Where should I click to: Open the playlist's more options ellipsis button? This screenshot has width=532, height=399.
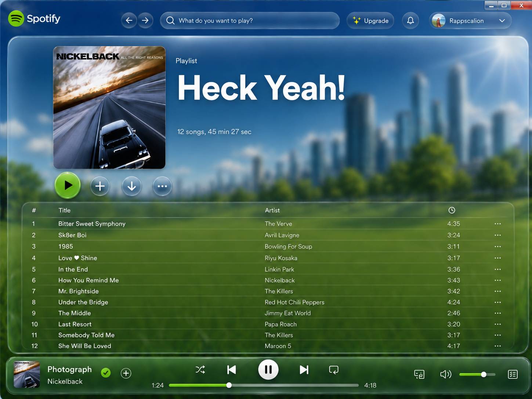pyautogui.click(x=162, y=186)
